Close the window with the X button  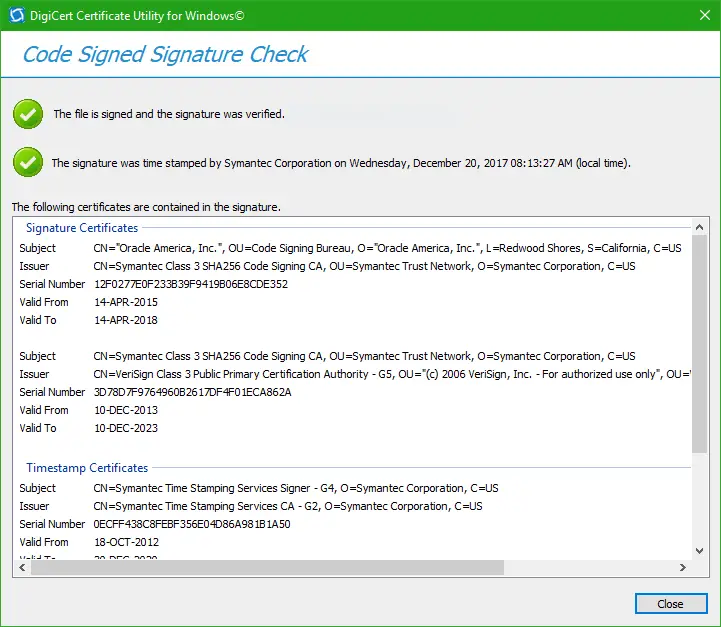tap(697, 15)
